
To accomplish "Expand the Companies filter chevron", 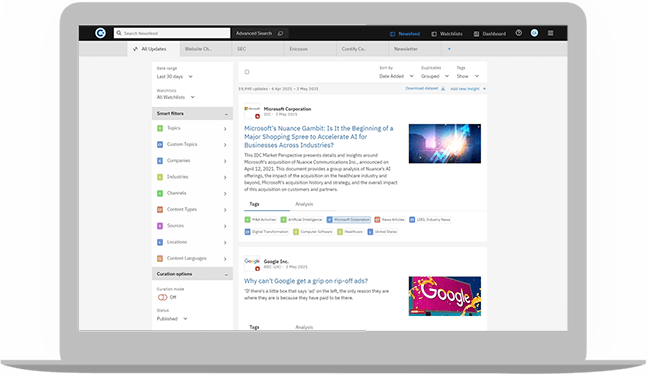I will coord(225,161).
